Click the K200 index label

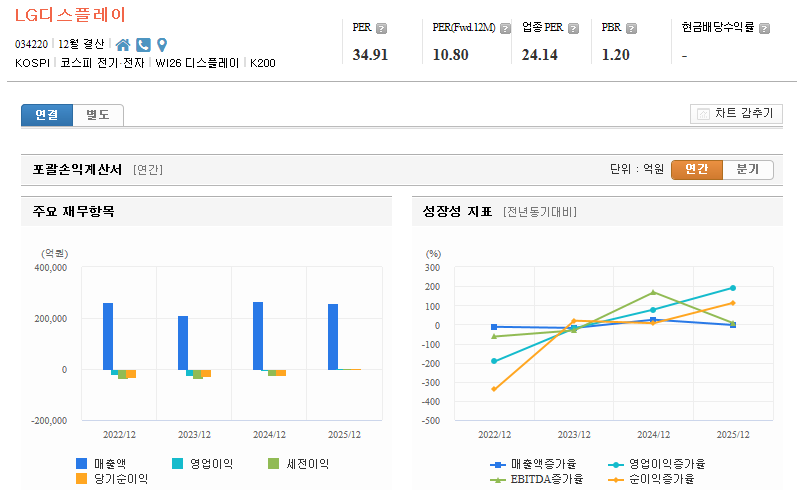[x=263, y=63]
